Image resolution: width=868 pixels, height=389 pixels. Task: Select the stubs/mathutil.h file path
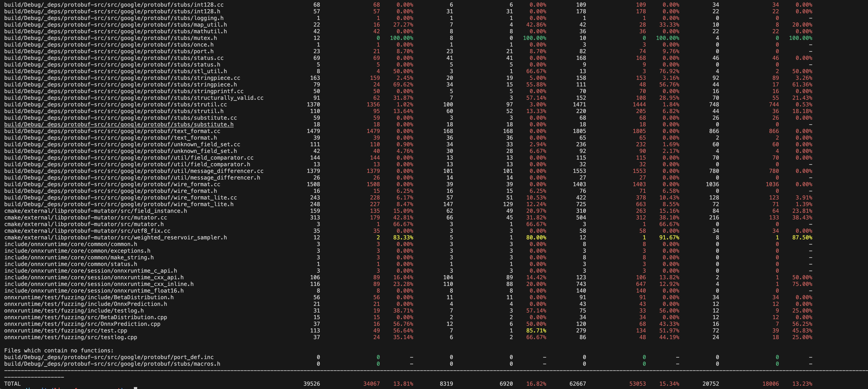click(x=115, y=31)
